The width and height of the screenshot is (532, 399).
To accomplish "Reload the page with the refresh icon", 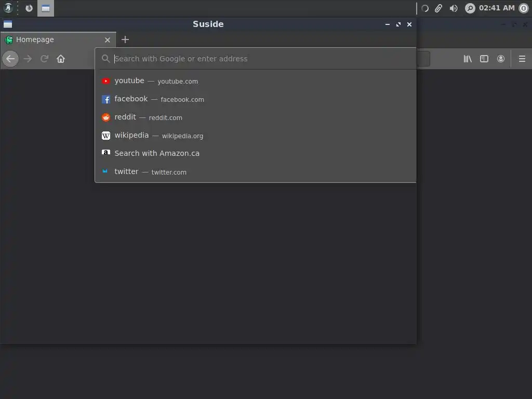I will point(44,59).
